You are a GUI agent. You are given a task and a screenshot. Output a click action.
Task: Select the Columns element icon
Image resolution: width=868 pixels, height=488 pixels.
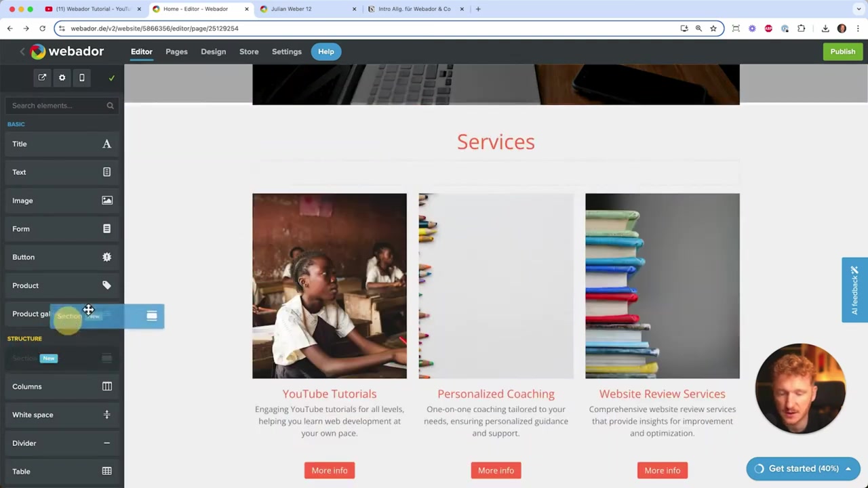pos(106,386)
